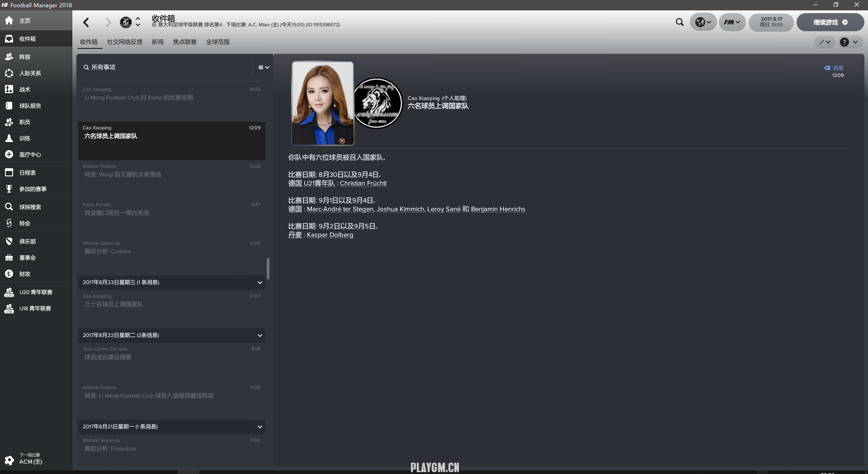Open message '转会窗口将在一周内关闭'
This screenshot has height=474, width=868.
tap(172, 218)
